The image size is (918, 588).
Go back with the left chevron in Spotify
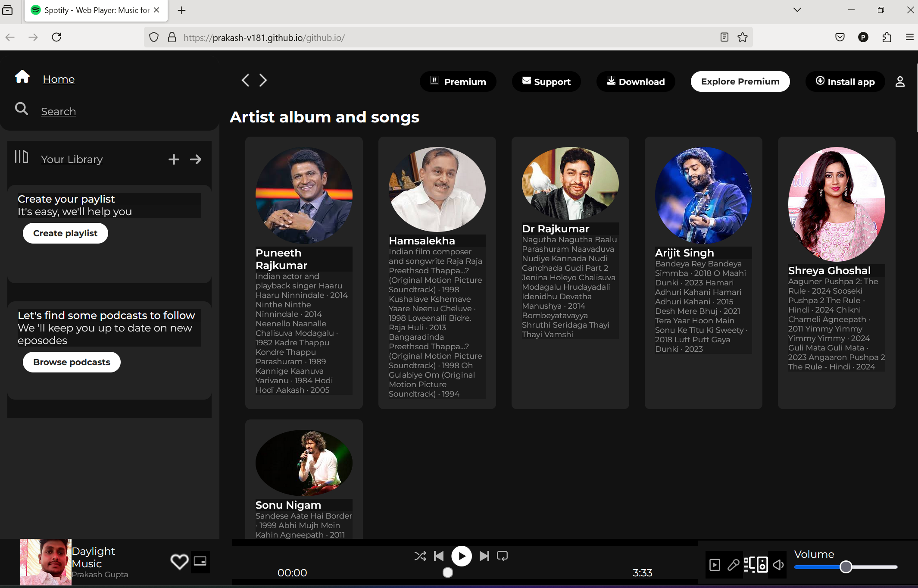click(245, 80)
